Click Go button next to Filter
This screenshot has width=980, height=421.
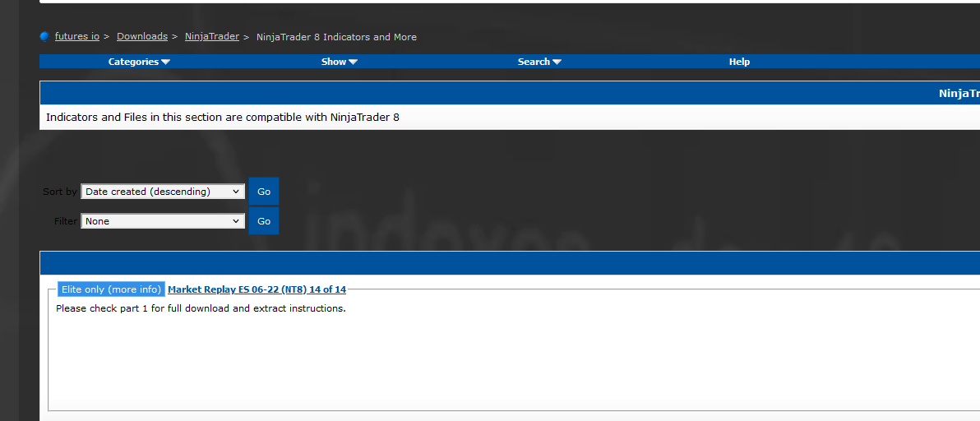[264, 221]
